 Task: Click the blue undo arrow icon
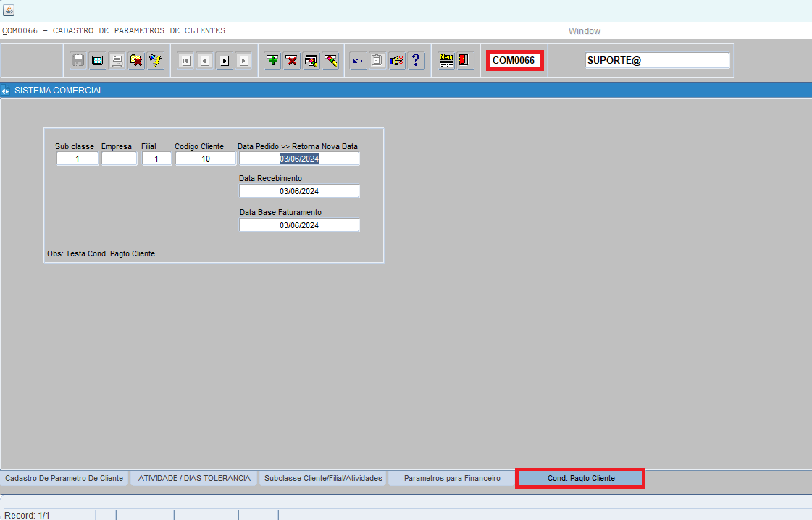pos(358,61)
